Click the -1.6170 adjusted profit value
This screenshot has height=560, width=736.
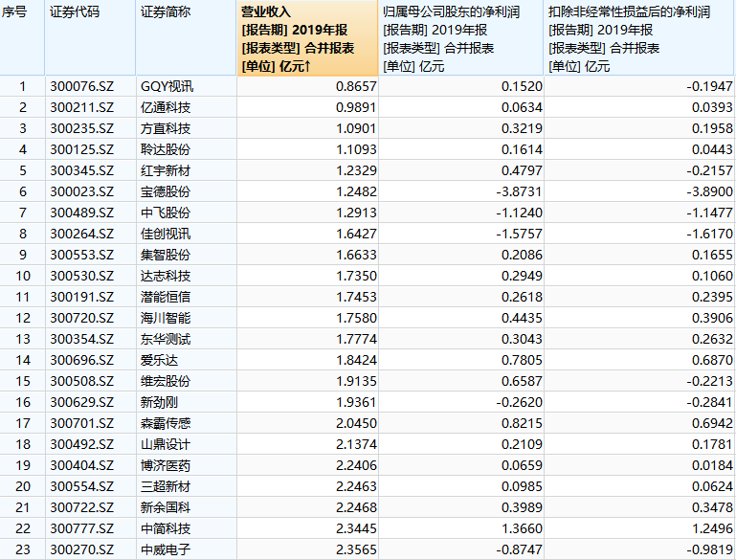709,234
